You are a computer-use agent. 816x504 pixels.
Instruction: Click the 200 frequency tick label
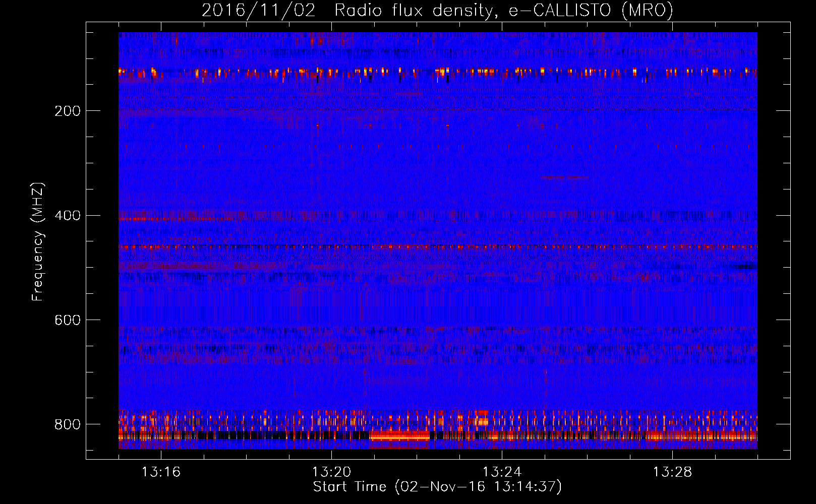click(x=68, y=111)
